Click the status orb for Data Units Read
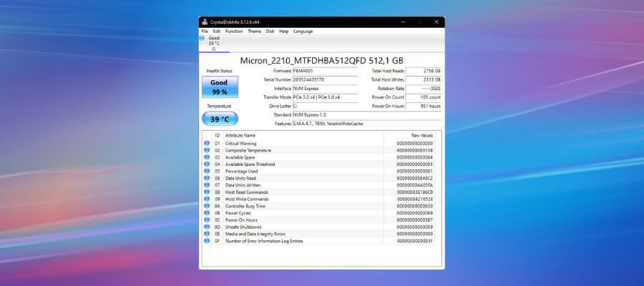644x286 pixels. point(207,178)
